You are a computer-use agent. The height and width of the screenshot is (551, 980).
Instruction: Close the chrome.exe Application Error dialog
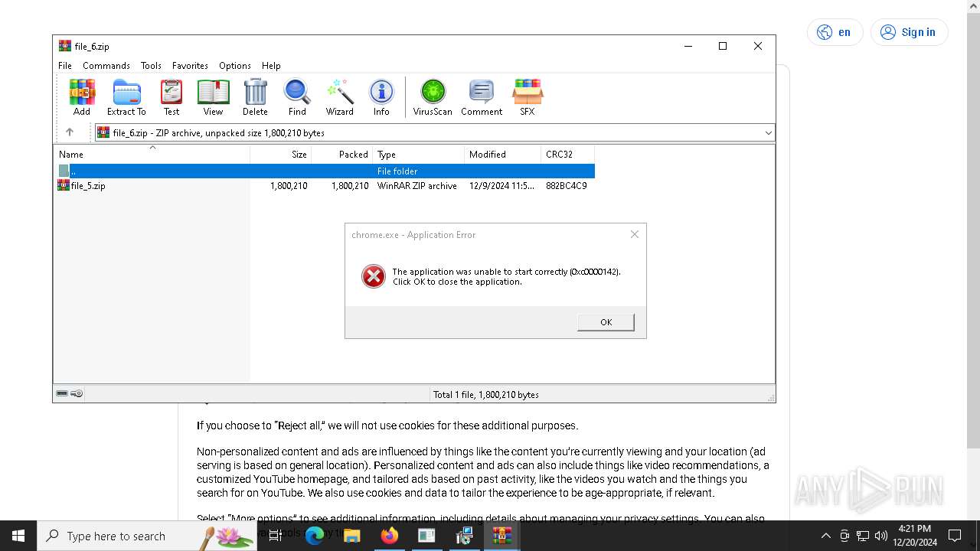[634, 234]
